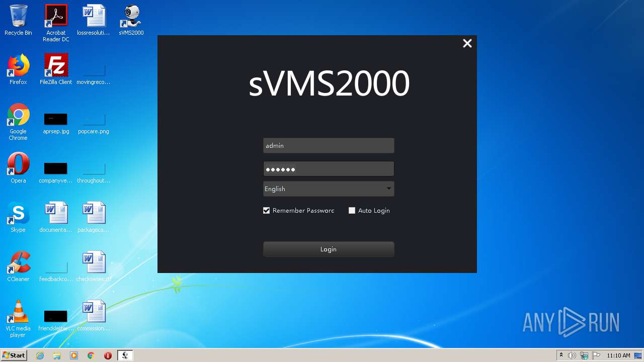Open the English language dropdown
644x362 pixels.
click(x=329, y=189)
